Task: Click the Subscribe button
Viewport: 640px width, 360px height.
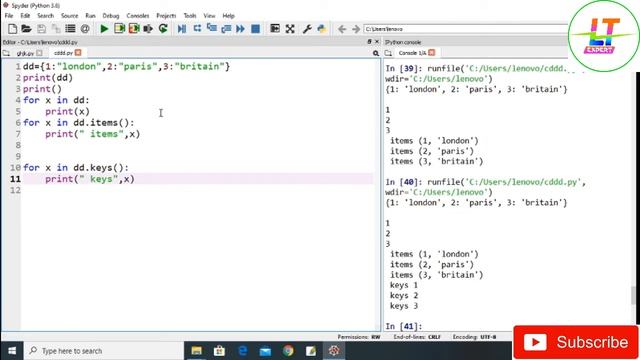Action: 576,342
